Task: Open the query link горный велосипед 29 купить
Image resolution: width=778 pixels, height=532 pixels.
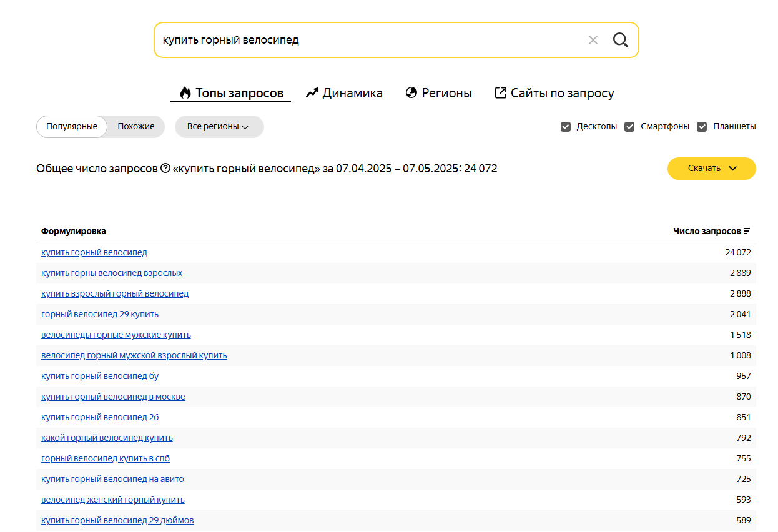Action: click(x=100, y=314)
